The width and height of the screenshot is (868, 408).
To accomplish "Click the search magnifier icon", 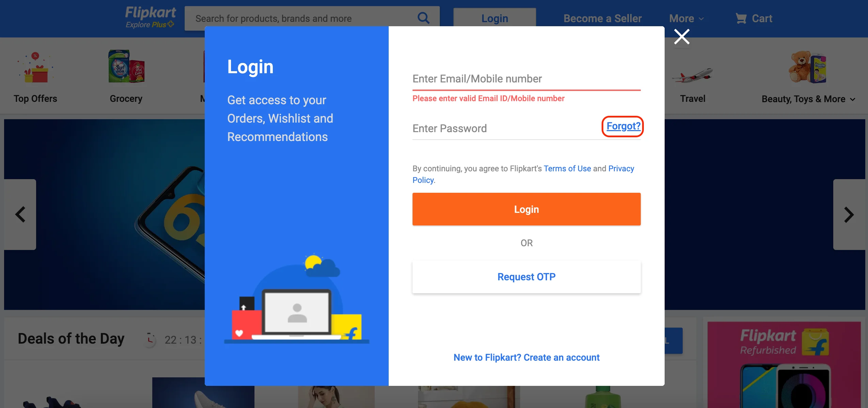I will point(423,18).
